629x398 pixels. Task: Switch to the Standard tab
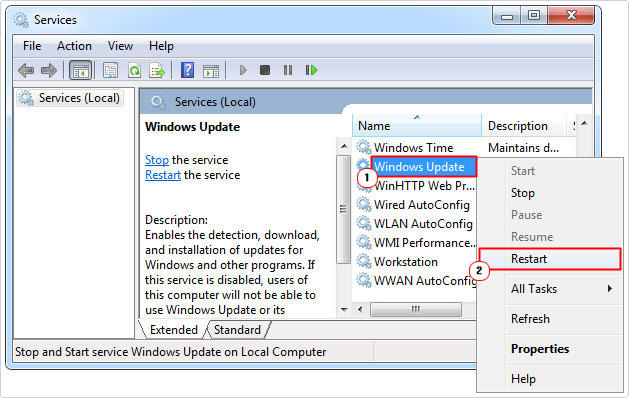(237, 329)
